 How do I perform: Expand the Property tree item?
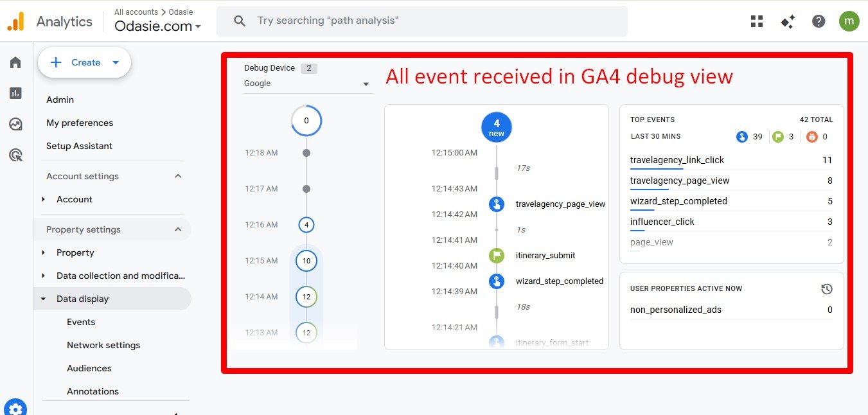(44, 252)
